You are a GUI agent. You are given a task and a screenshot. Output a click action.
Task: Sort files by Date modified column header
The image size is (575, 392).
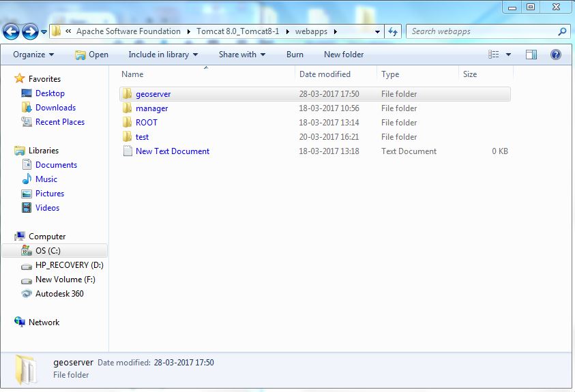pyautogui.click(x=325, y=74)
